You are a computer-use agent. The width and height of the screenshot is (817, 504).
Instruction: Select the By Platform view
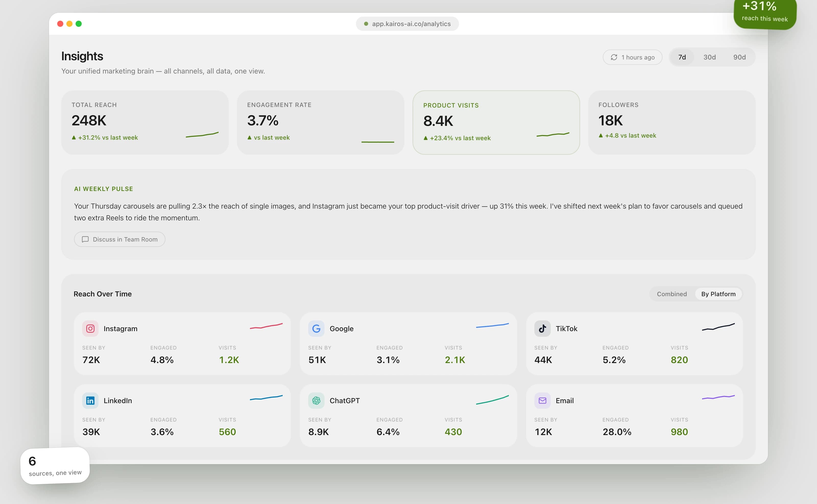point(718,294)
